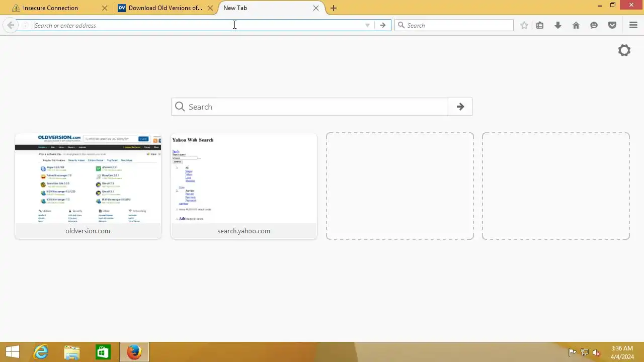
Task: Click the center page Search field
Action: [309, 107]
